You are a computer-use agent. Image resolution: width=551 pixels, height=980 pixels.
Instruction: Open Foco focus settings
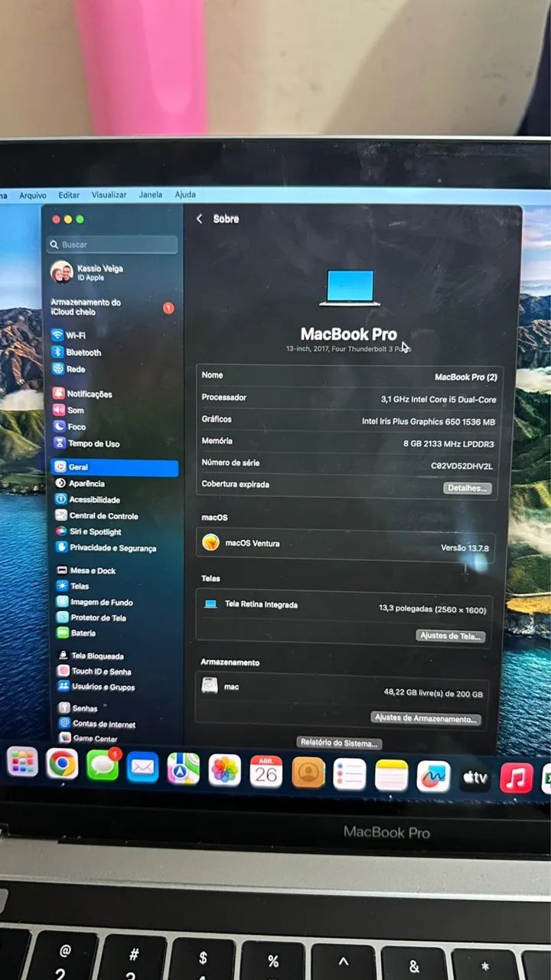point(70,426)
